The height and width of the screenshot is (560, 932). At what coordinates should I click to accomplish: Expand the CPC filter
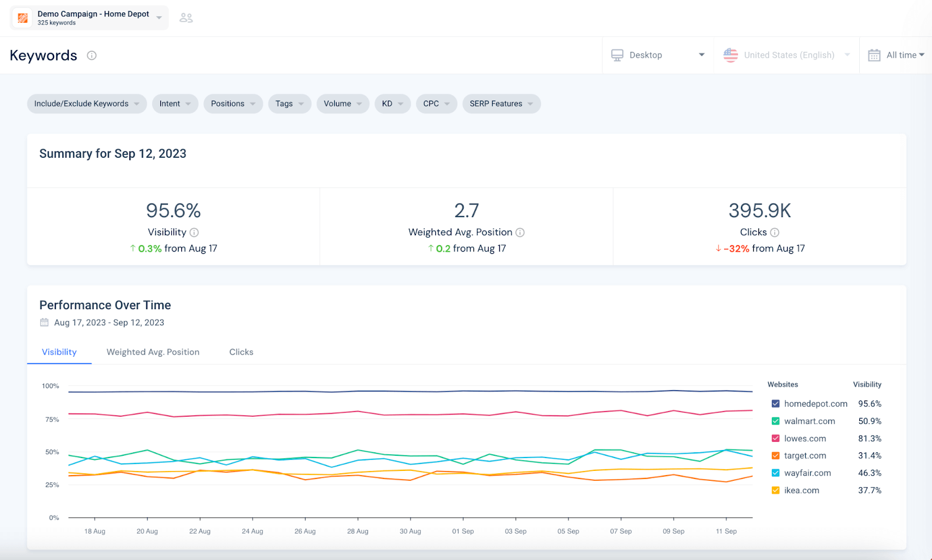pos(436,104)
